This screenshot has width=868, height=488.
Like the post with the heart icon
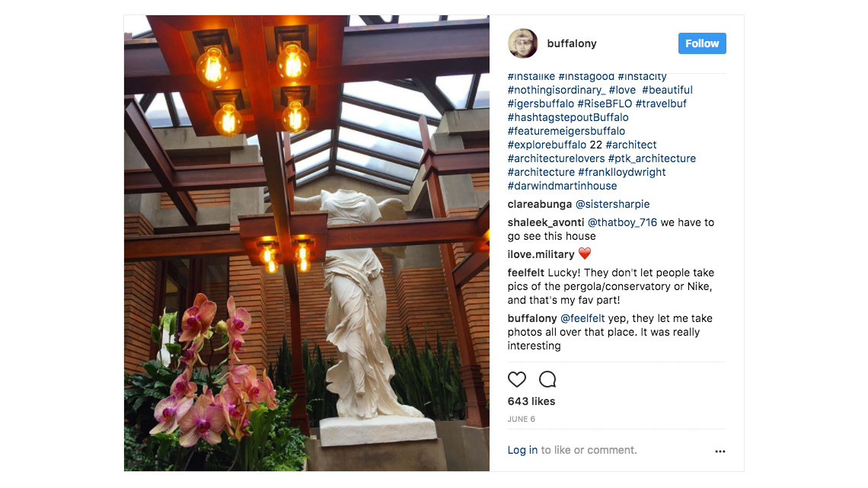click(x=516, y=380)
